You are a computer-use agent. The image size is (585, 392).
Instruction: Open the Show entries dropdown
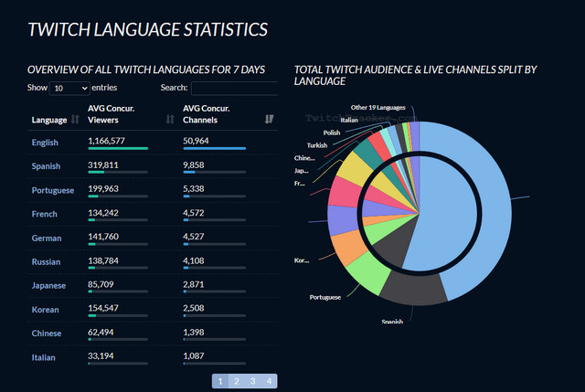[x=69, y=89]
